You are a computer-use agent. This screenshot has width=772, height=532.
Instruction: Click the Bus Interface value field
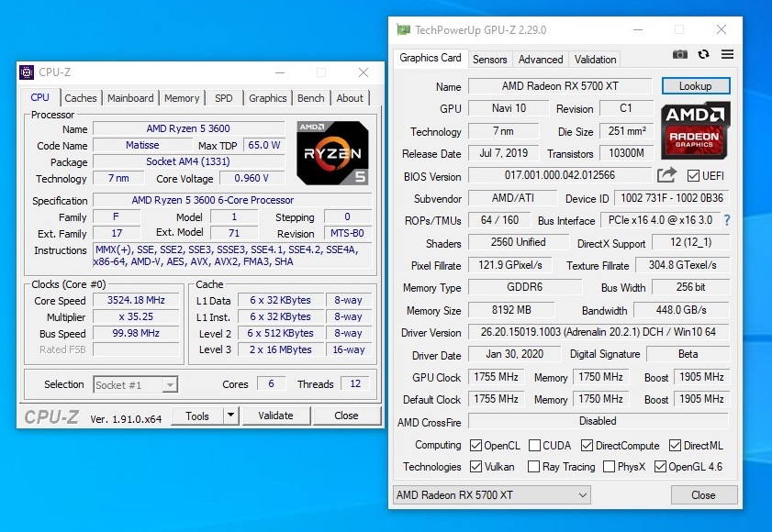[660, 220]
